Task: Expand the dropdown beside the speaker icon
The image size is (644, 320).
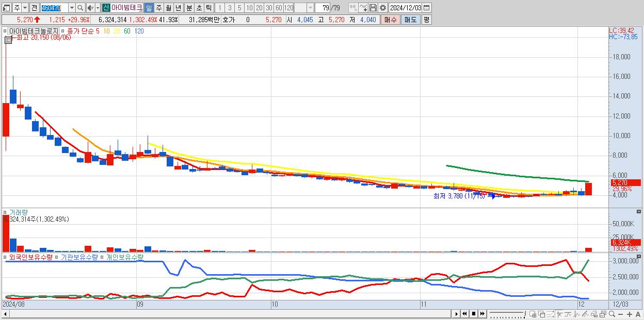Action: pyautogui.click(x=98, y=8)
